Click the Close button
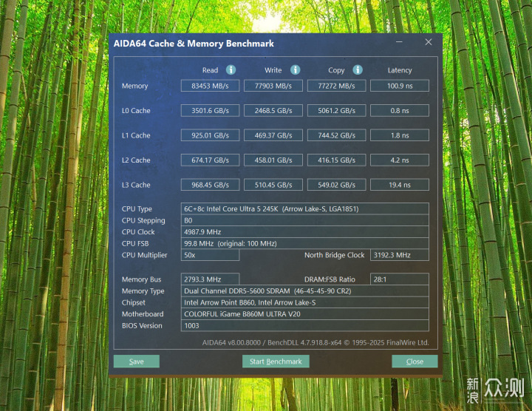This screenshot has width=532, height=411. pos(415,361)
